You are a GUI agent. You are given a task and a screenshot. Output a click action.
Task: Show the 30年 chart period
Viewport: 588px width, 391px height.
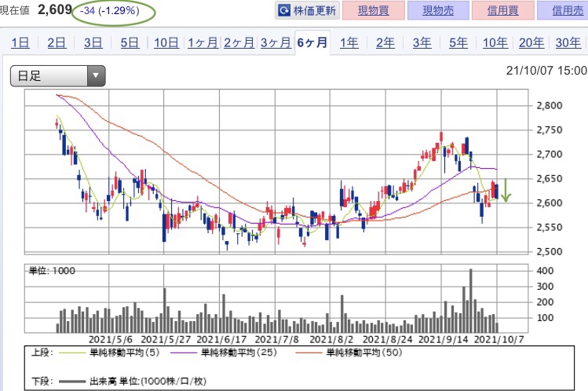[568, 42]
